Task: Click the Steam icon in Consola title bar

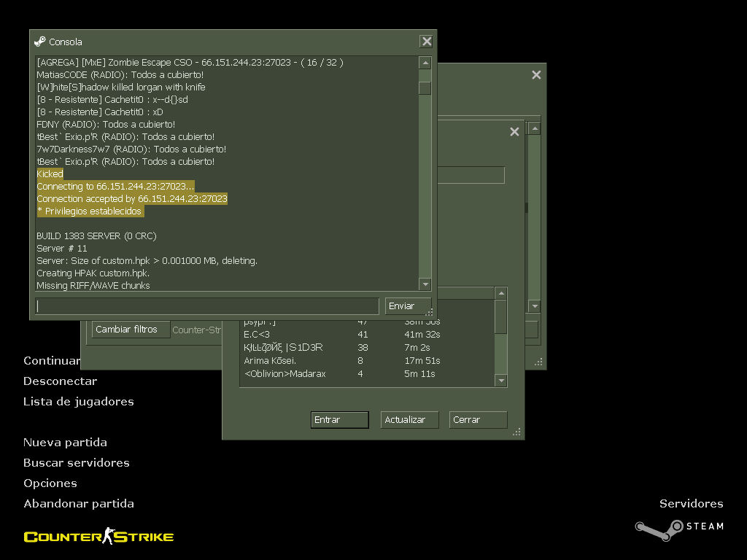Action: tap(40, 42)
